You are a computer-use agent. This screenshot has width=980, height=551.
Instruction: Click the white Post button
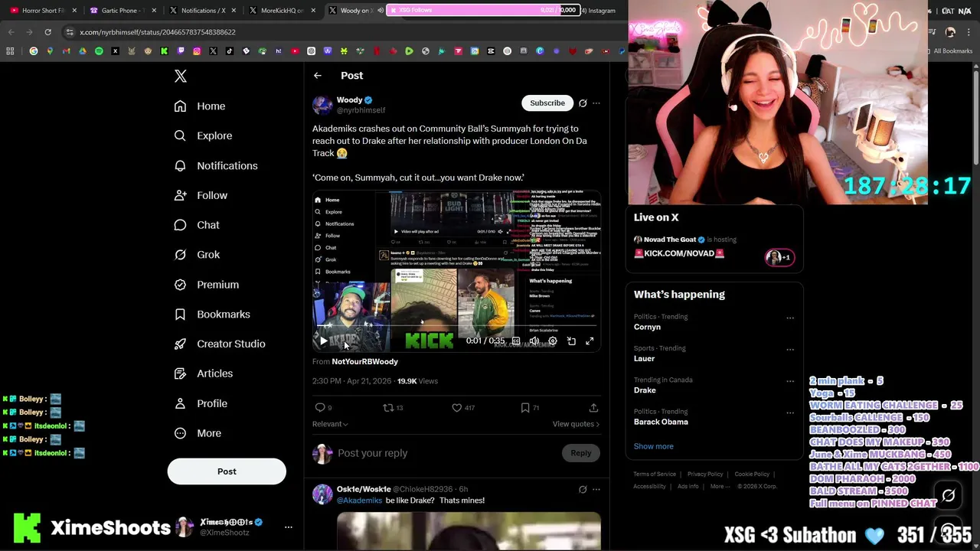227,471
